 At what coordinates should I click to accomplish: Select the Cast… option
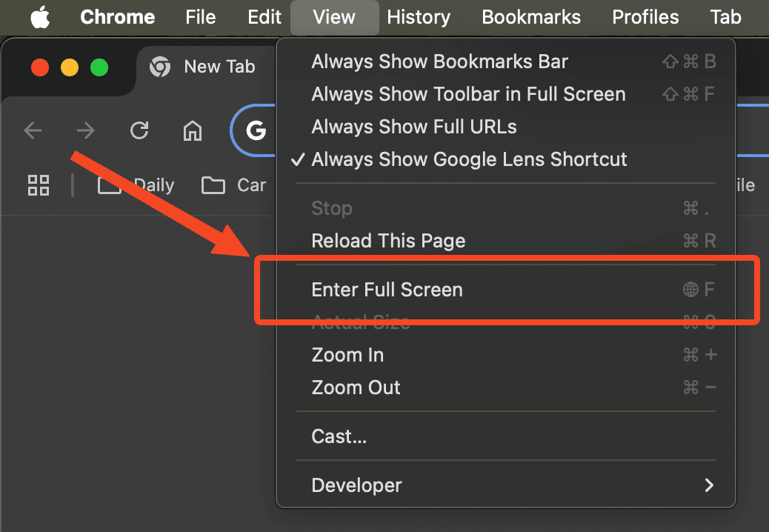(506, 436)
